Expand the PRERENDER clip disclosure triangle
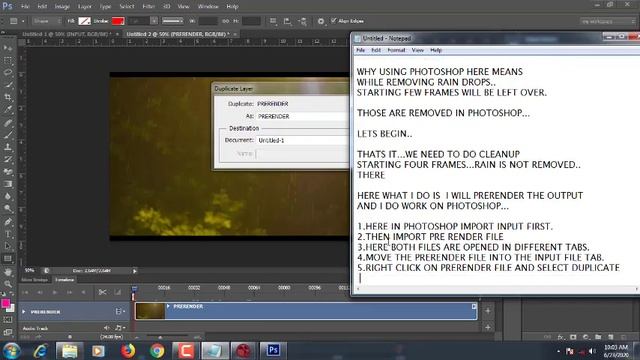This screenshot has width=640, height=360. click(x=168, y=306)
